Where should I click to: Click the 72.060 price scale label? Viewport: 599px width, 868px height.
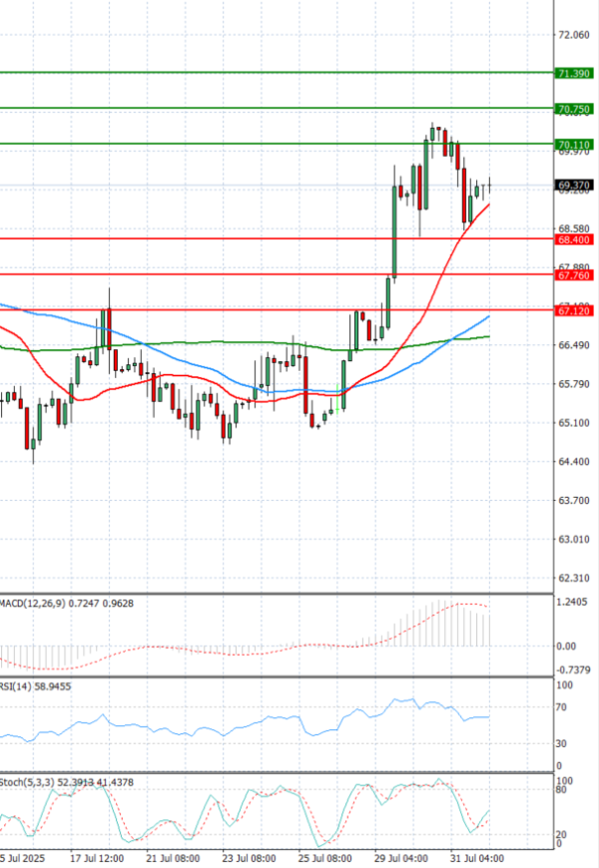[x=573, y=35]
